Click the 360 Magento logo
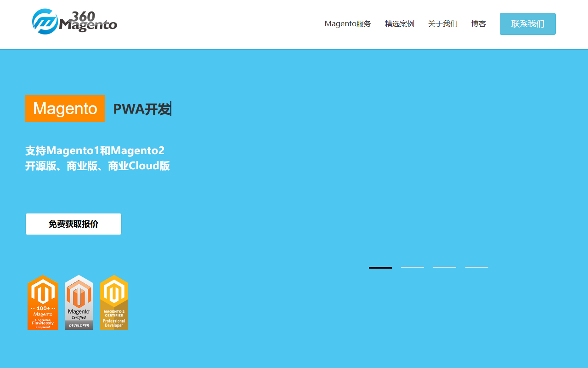This screenshot has height=368, width=588. point(74,22)
